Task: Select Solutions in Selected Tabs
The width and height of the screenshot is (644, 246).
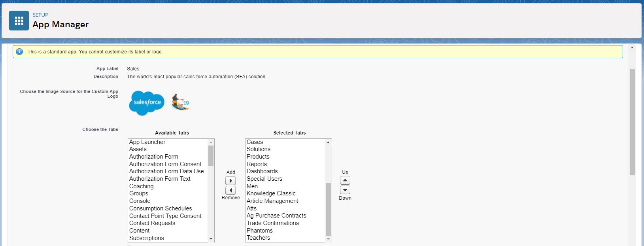Action: (x=285, y=149)
